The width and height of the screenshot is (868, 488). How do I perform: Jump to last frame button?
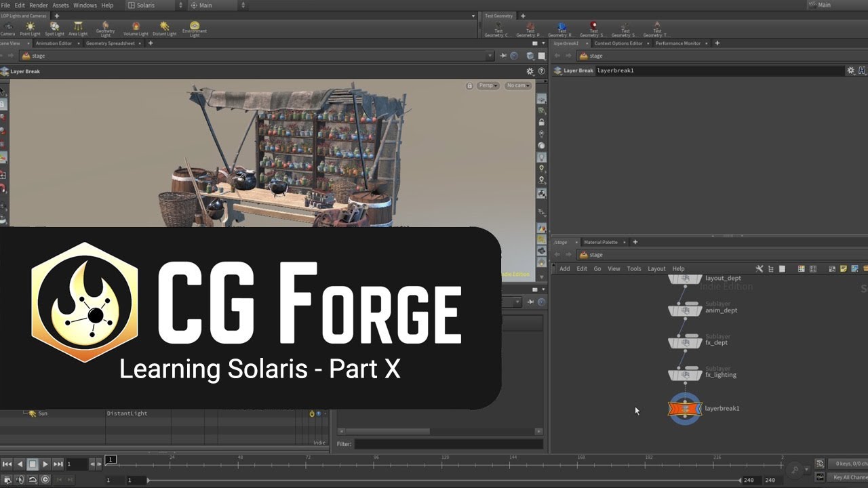(58, 464)
